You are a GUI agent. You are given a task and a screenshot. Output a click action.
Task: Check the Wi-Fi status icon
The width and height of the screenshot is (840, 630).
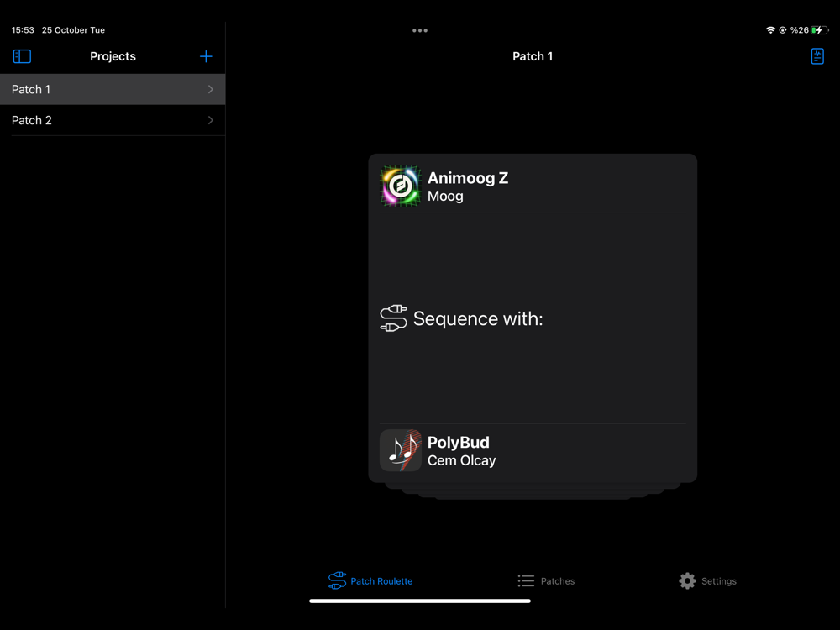point(770,30)
